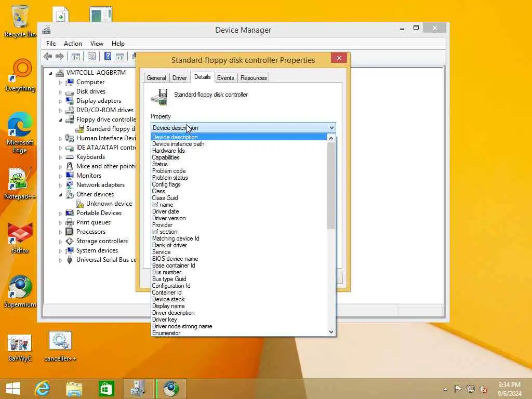The height and width of the screenshot is (399, 532).
Task: Select Unknown device tree item
Action: click(x=109, y=204)
